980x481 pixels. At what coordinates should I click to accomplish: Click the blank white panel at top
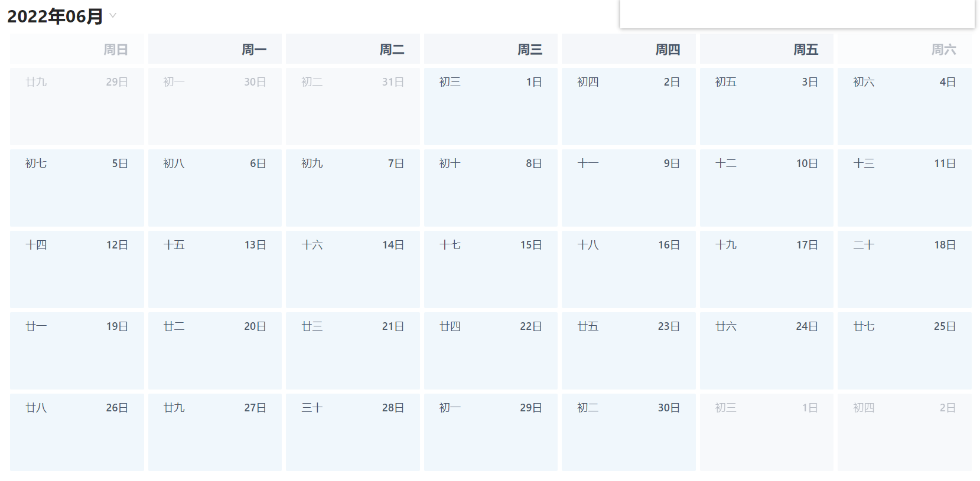pos(797,14)
